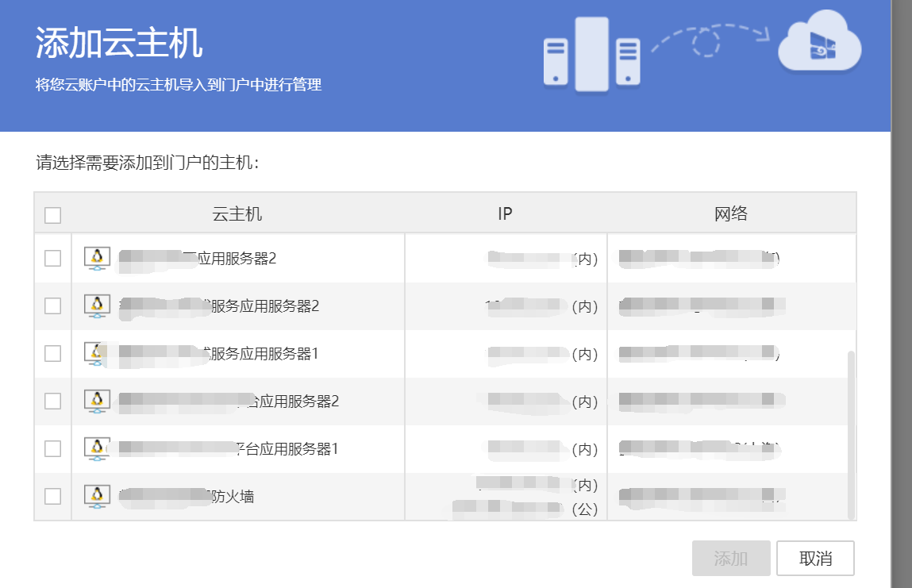This screenshot has width=912, height=588.
Task: Click Linux icon of 应用服务器2 first row
Action: point(97,258)
